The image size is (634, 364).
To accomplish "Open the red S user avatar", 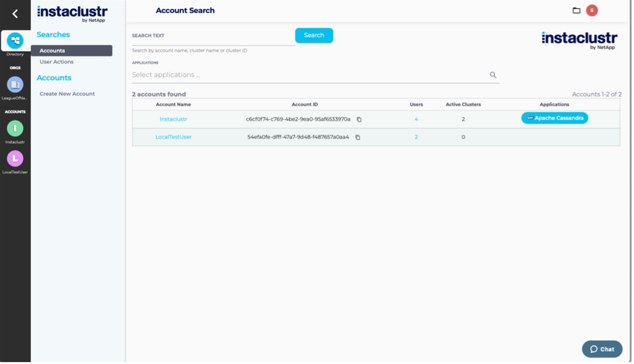I will (592, 10).
